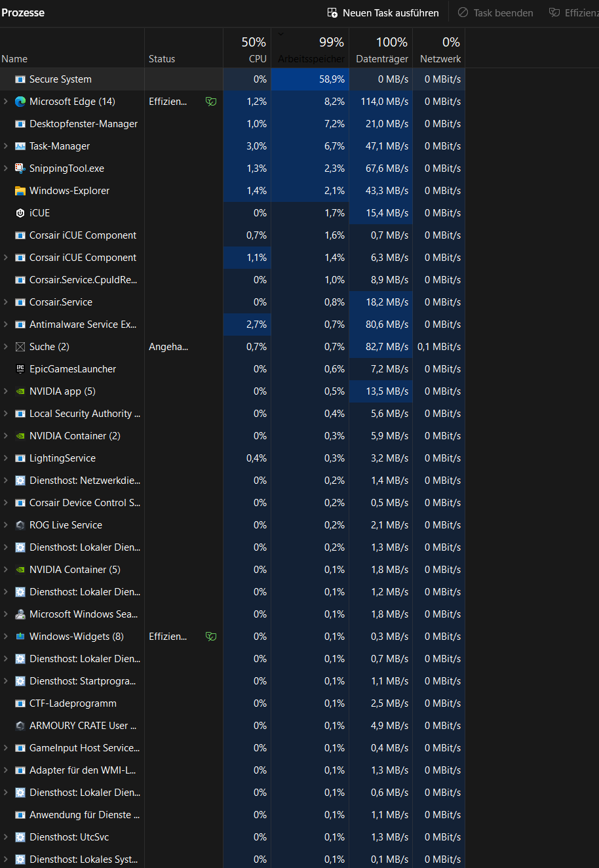Select the Corsair Device Control S... row
599x868 pixels.
[x=233, y=503]
